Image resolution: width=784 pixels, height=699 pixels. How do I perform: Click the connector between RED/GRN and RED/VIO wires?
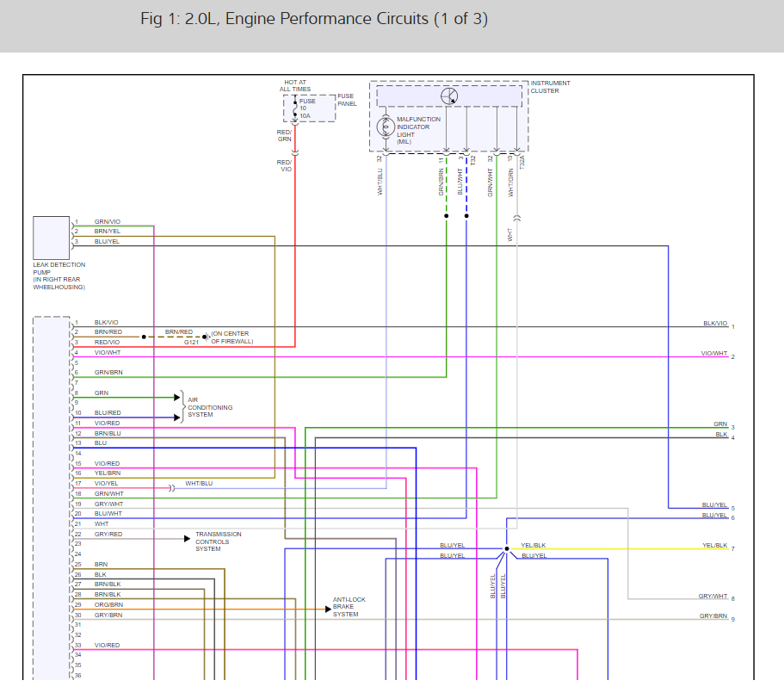tap(295, 152)
